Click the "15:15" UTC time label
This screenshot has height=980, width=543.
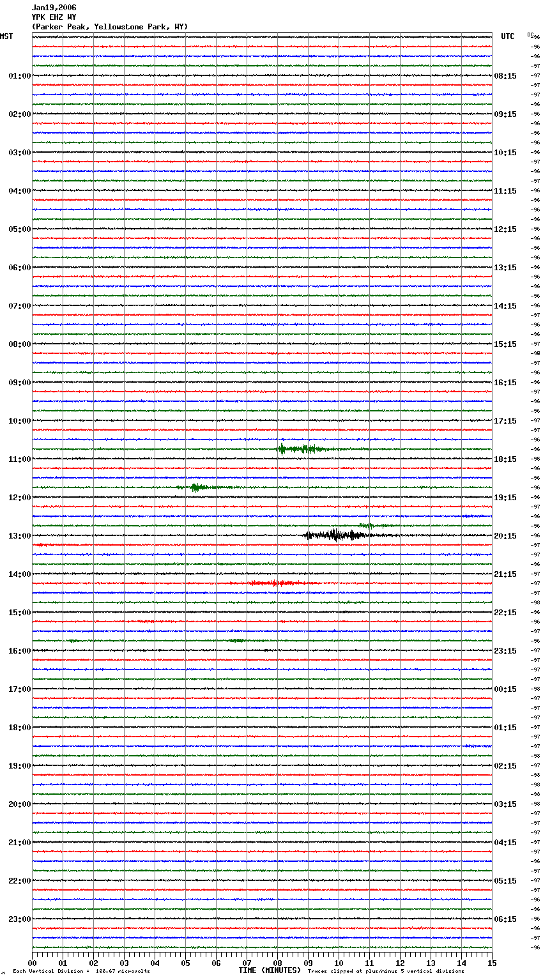coord(505,344)
